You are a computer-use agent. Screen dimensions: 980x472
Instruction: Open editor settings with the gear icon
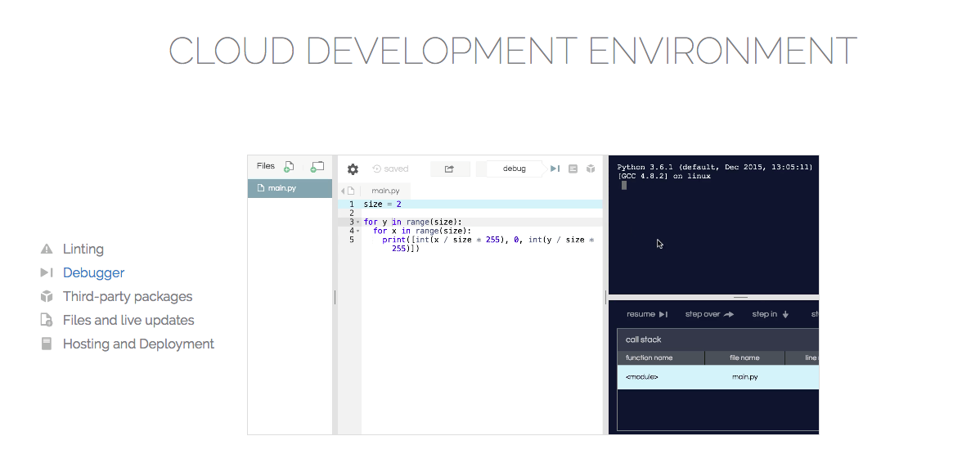point(353,169)
